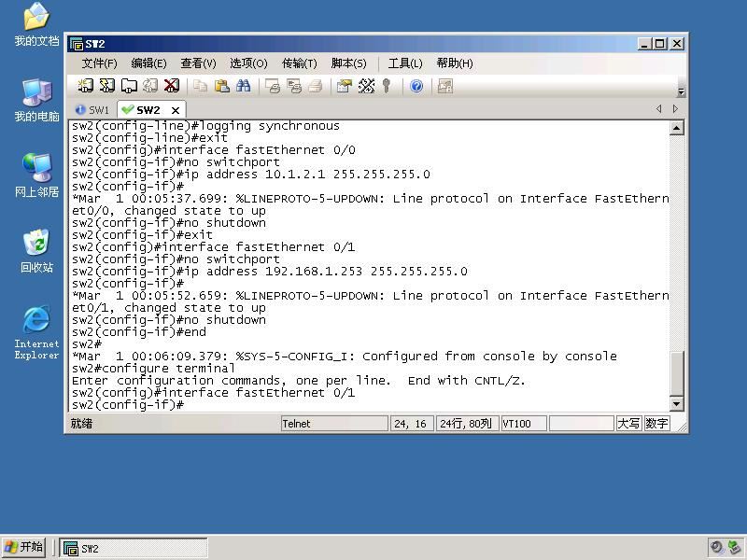
Task: Click the Quick Connect lightning icon
Action: (106, 86)
